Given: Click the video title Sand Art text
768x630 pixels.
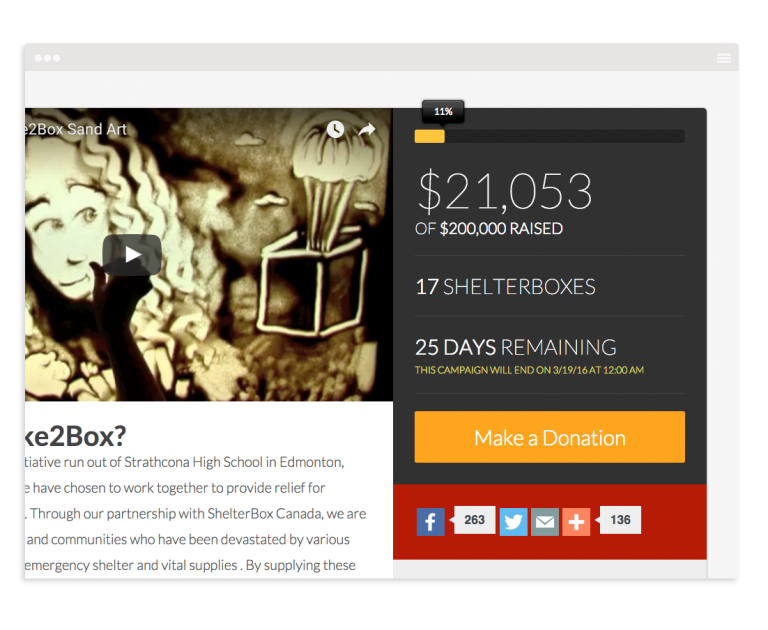Looking at the screenshot, I should [76, 129].
